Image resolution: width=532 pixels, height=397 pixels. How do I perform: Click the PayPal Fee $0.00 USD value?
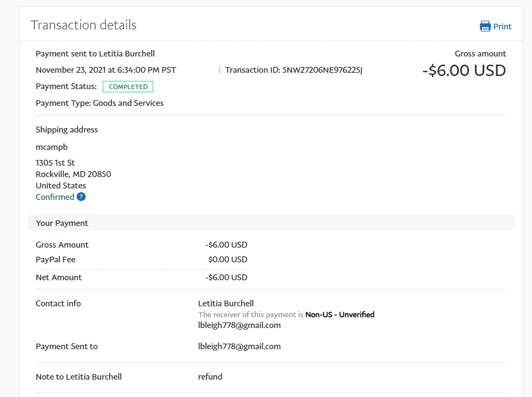(x=227, y=260)
